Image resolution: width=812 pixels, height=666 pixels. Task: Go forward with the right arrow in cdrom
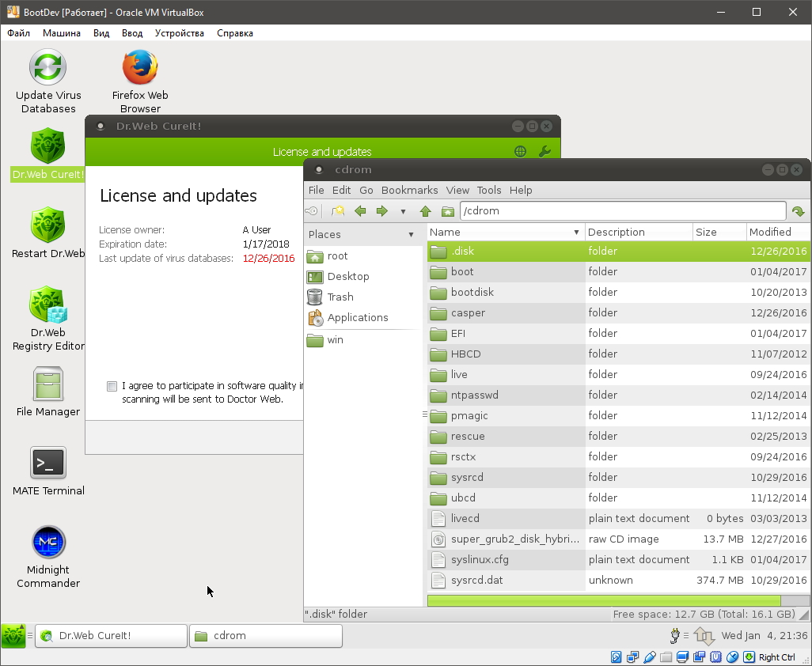tap(381, 211)
